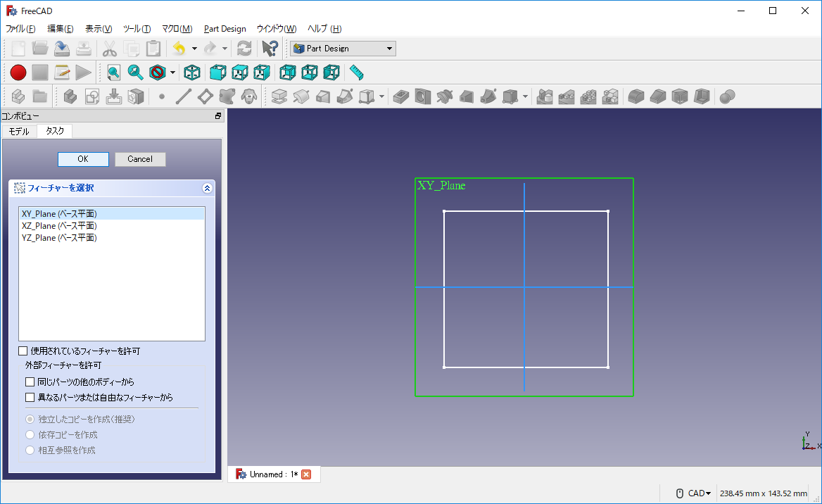Click the draw style no-entry icon
Image resolution: width=822 pixels, height=504 pixels.
157,73
